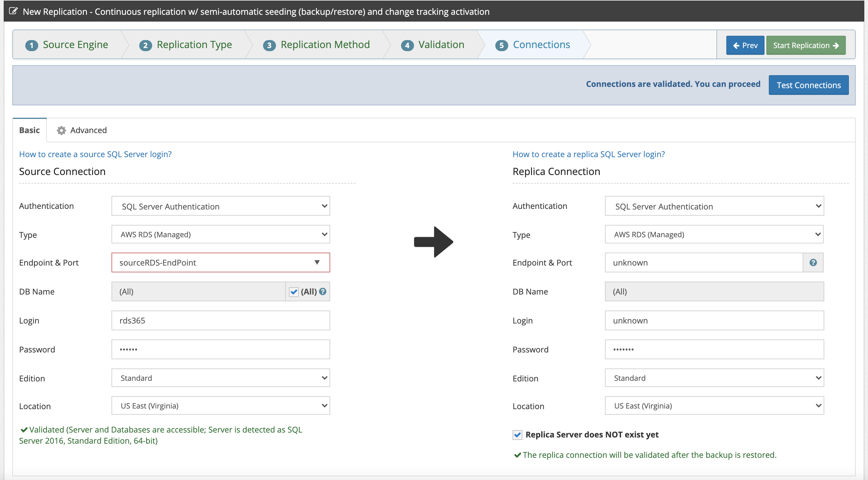Screen dimensions: 868x480
Task: Open the replica Location dropdown
Action: (x=714, y=405)
